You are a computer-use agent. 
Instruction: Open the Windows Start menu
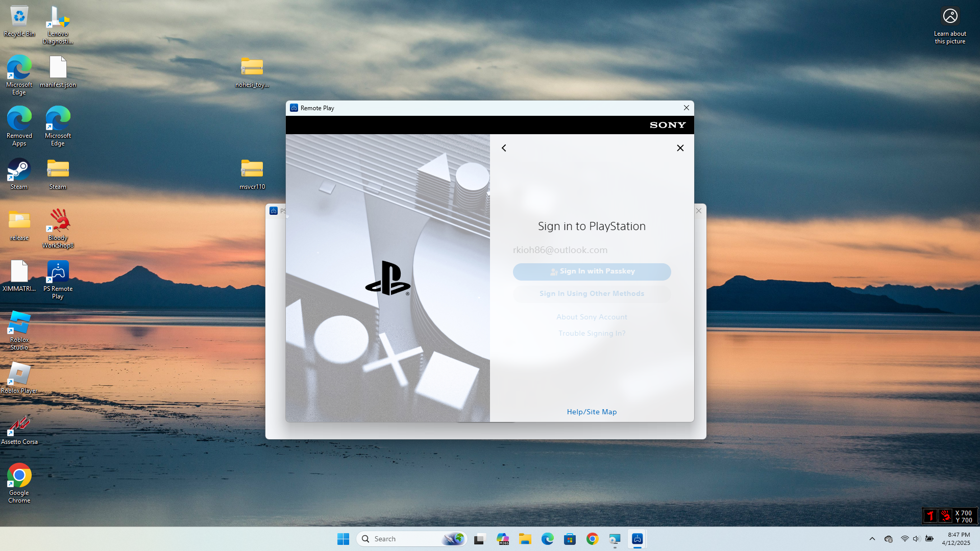click(343, 539)
